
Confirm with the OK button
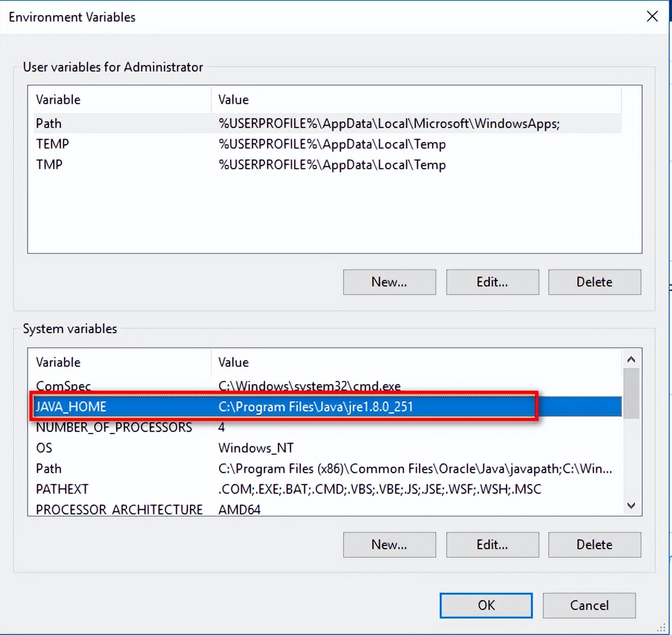coord(486,605)
